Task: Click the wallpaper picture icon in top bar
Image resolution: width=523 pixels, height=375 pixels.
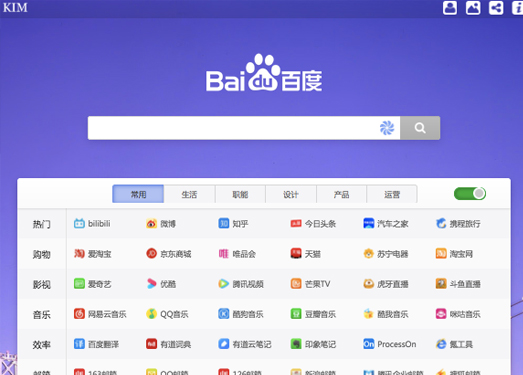Action: 473,7
